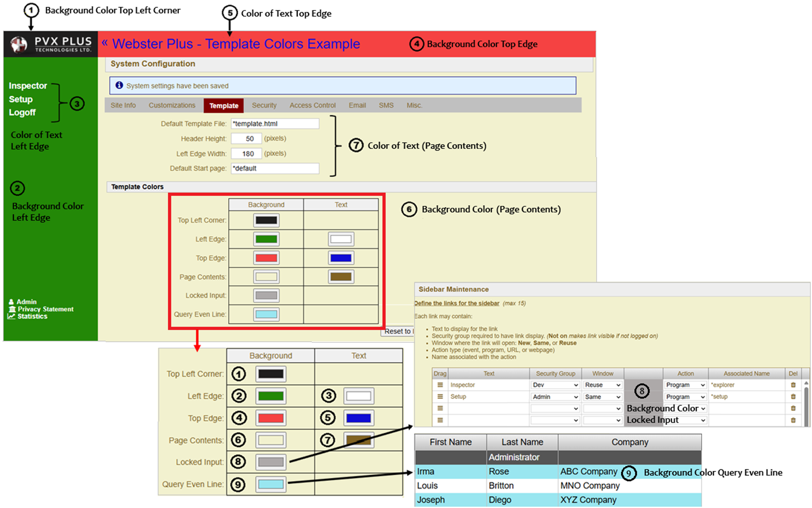Click the Privacy Statement building icon
Viewport: 812px width, 508px height.
tap(12, 309)
